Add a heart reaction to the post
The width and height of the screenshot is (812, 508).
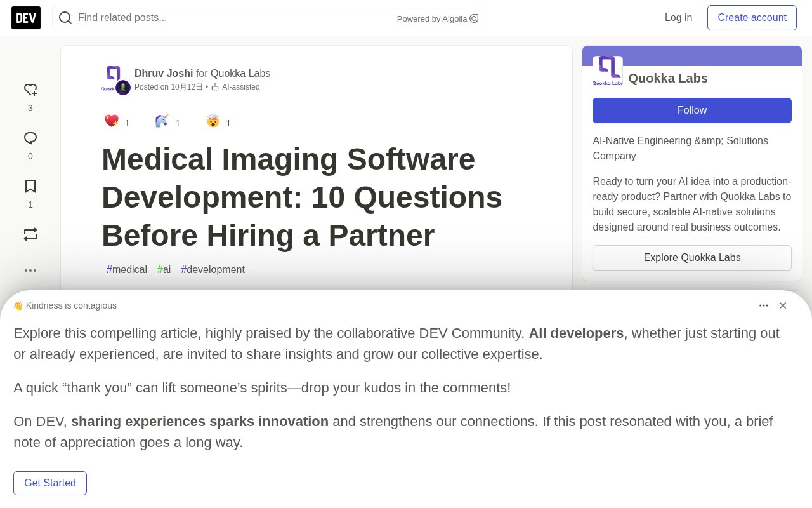coord(30,90)
